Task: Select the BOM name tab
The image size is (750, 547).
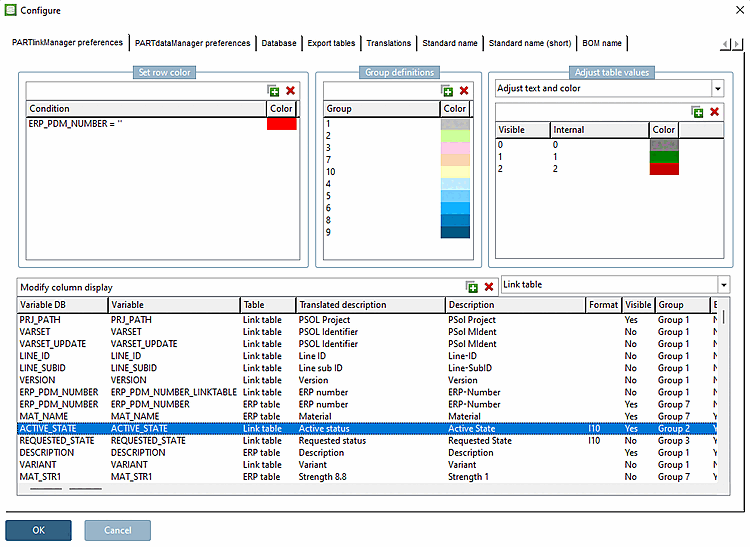Action: point(602,43)
